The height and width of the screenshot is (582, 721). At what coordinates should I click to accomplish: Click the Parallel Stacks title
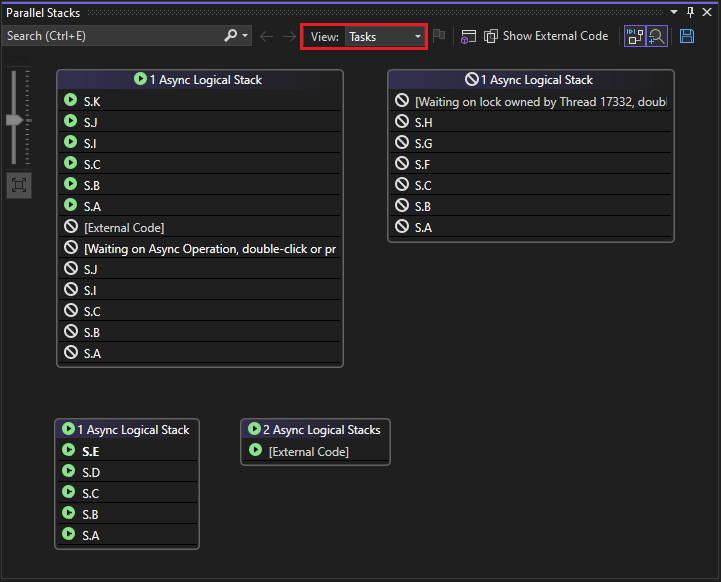[43, 13]
